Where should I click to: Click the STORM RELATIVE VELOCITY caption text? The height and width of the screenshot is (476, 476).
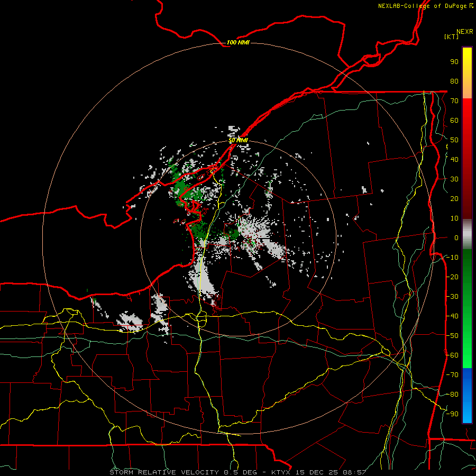click(x=164, y=472)
